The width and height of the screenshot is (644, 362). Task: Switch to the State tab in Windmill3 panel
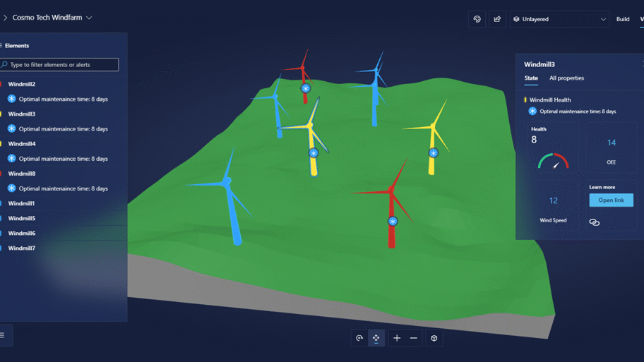coord(531,78)
